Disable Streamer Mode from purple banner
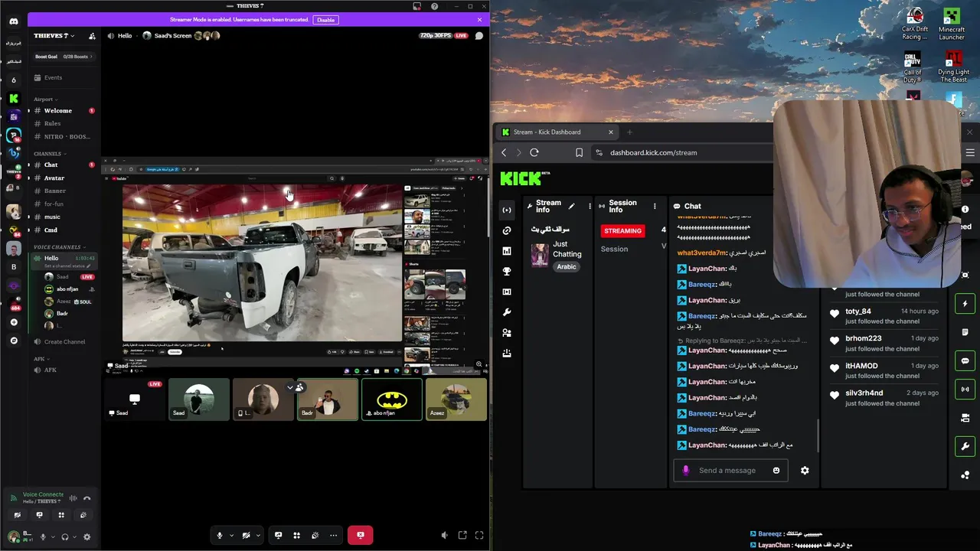 tap(325, 20)
